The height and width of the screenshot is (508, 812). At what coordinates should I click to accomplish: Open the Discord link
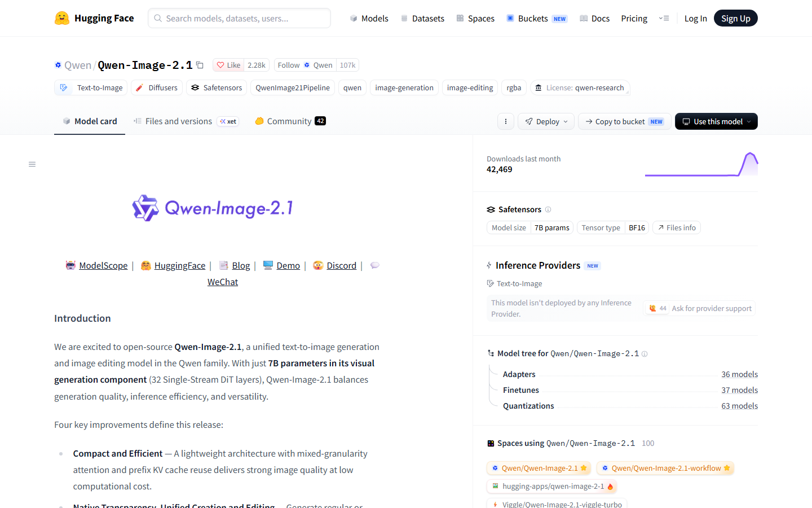341,265
